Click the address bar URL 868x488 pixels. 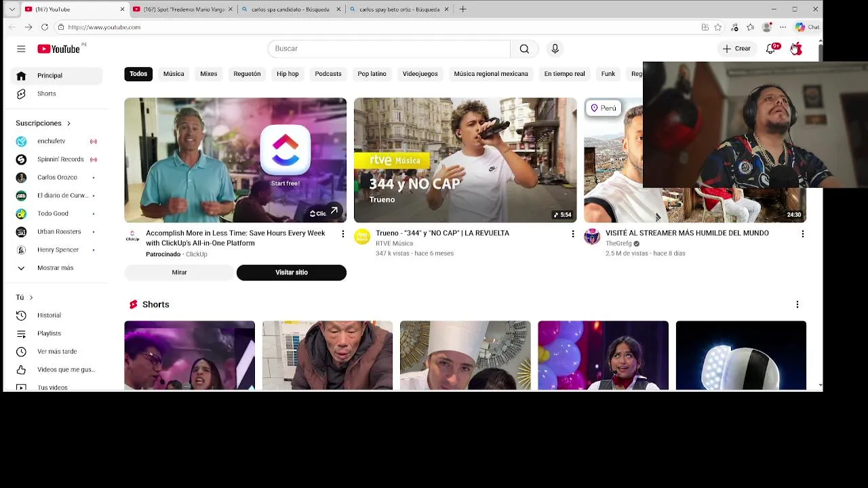point(104,27)
